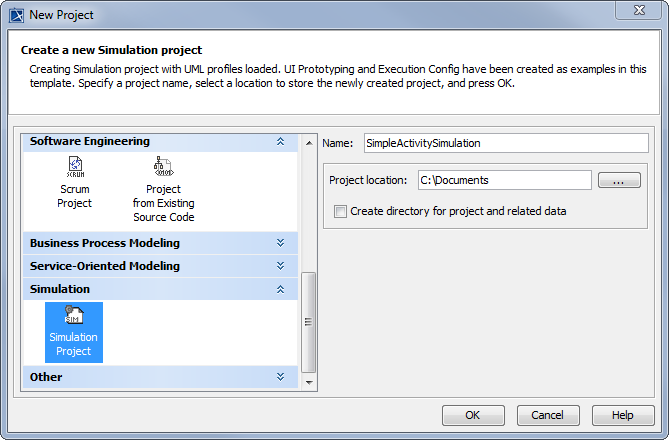
Task: Expand the Other section
Action: pyautogui.click(x=281, y=377)
